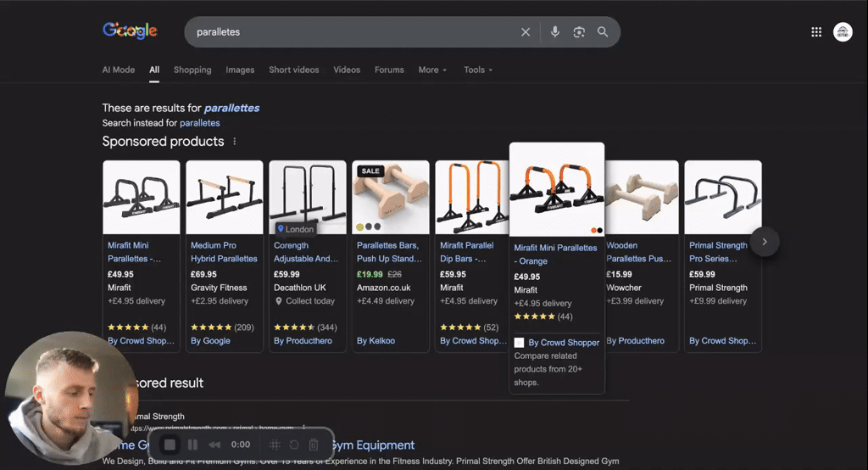Click the London location pin badge
868x470 pixels.
[x=296, y=229]
